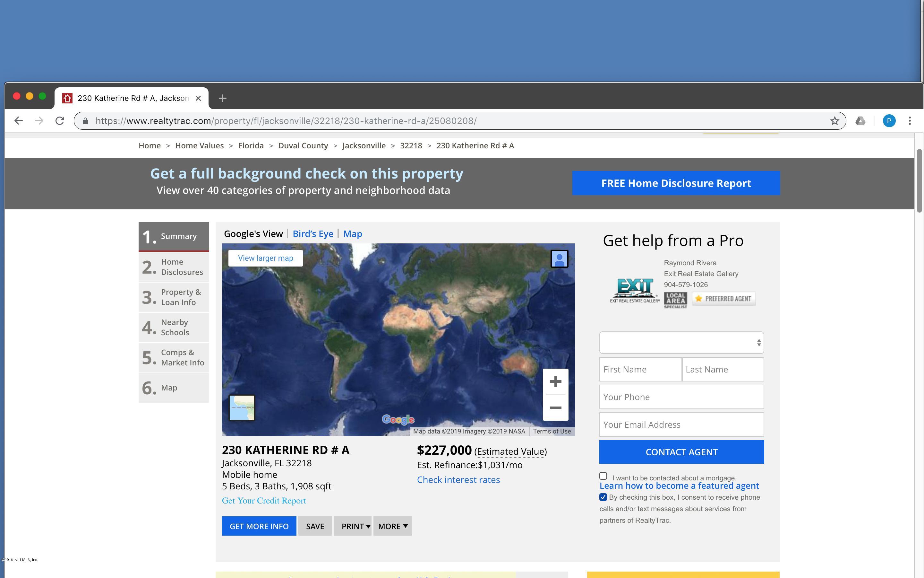This screenshot has height=578, width=924.
Task: Check the mortgage contact checkbox
Action: [603, 476]
